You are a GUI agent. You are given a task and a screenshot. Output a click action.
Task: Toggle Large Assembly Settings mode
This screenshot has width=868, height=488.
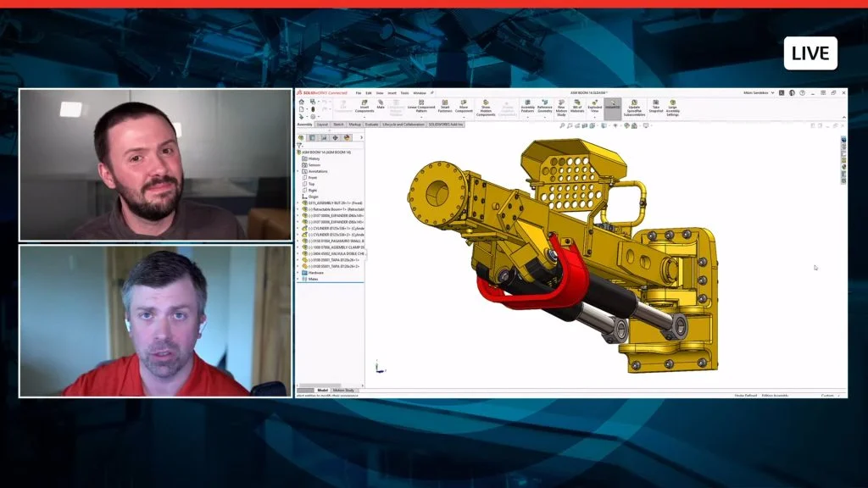coord(672,107)
